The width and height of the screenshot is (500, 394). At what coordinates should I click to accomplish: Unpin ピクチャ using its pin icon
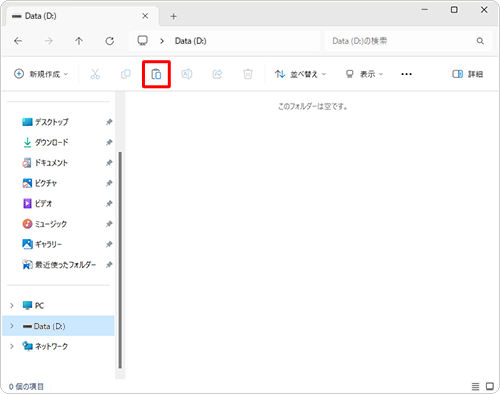109,183
